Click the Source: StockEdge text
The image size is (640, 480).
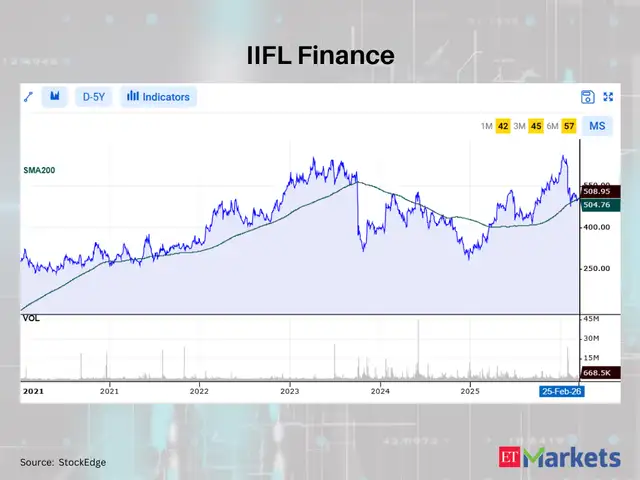click(63, 462)
